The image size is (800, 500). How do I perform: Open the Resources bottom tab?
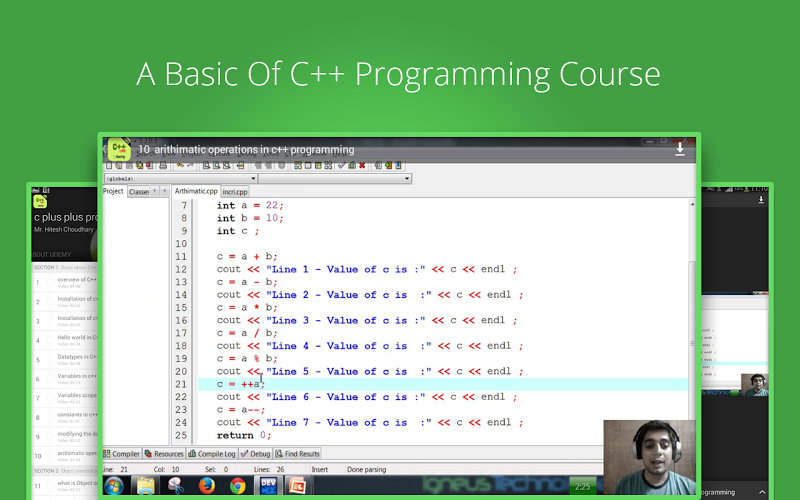point(164,454)
